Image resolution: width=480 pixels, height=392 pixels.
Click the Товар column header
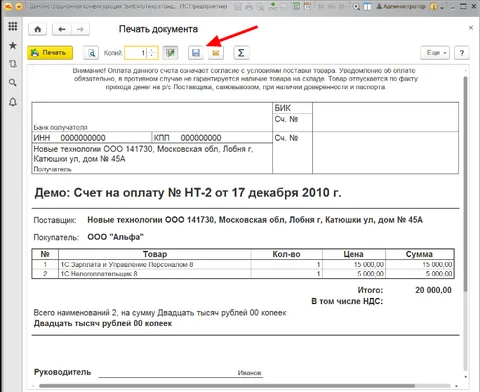pyautogui.click(x=155, y=254)
